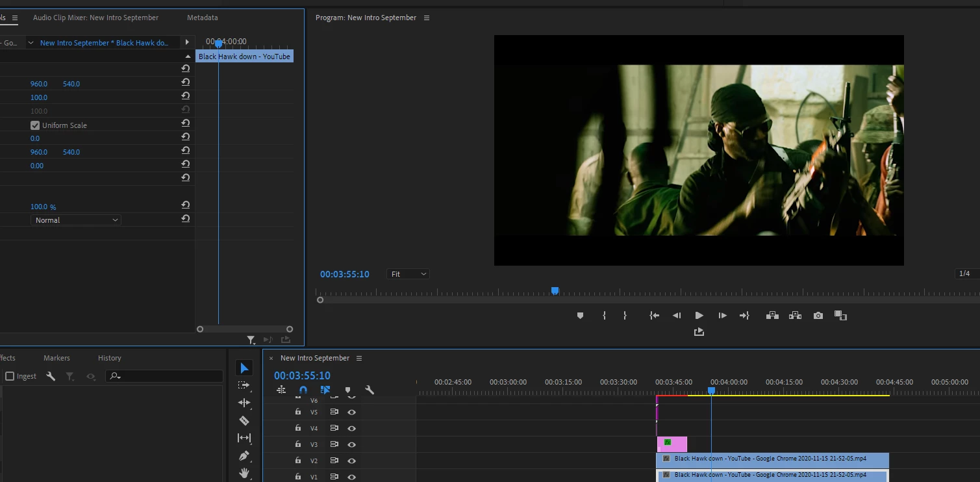Viewport: 980px width, 482px height.
Task: Open the Markers tab
Action: [57, 358]
